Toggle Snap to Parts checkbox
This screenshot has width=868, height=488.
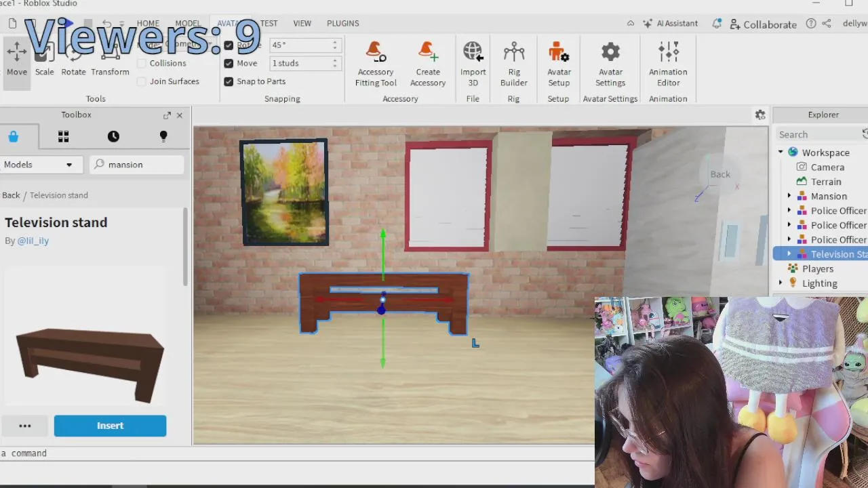(229, 81)
